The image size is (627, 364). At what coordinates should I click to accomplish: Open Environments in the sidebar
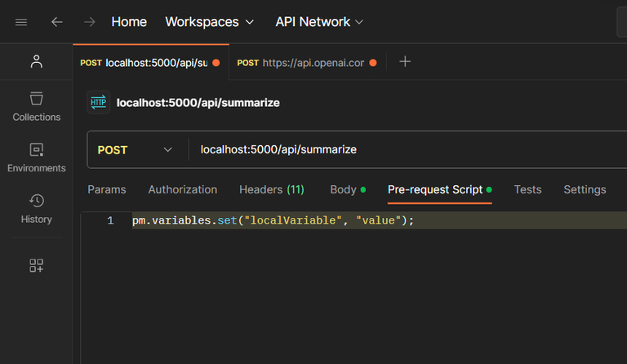36,158
